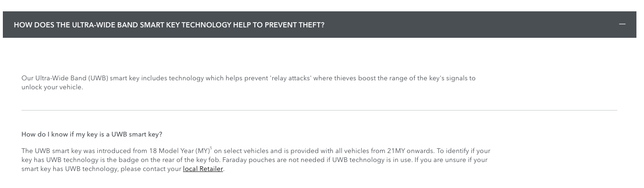Click the minus icon in the dark header
644x188 pixels.
[622, 24]
